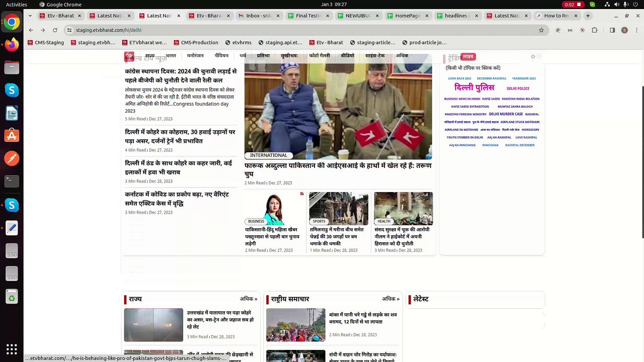Open the prod-article jo... bookmark
644x362 pixels.
click(424, 43)
